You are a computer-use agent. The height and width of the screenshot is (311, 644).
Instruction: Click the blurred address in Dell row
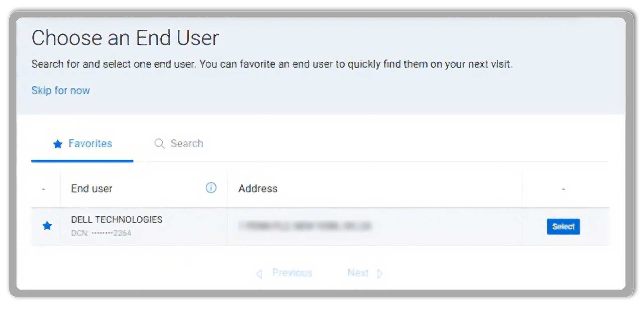click(305, 226)
